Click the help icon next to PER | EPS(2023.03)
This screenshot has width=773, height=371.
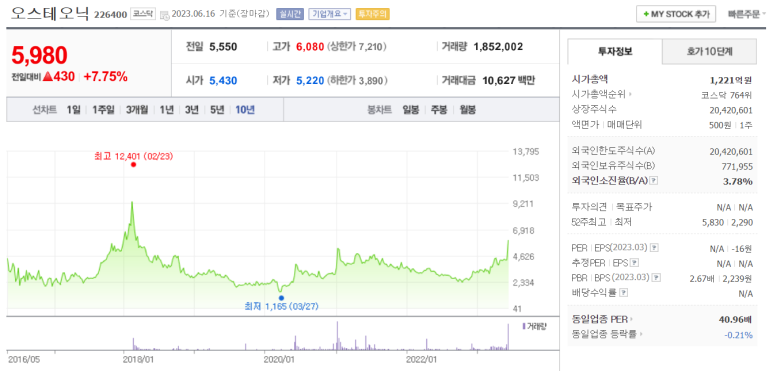654,248
